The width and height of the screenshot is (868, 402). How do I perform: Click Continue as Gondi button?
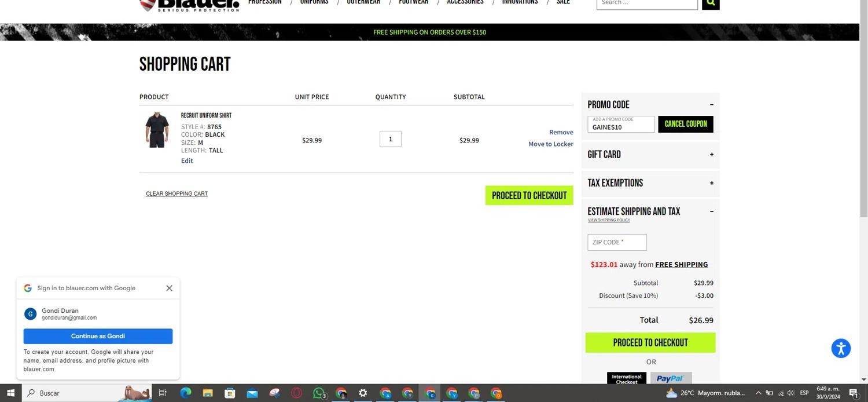click(x=98, y=336)
